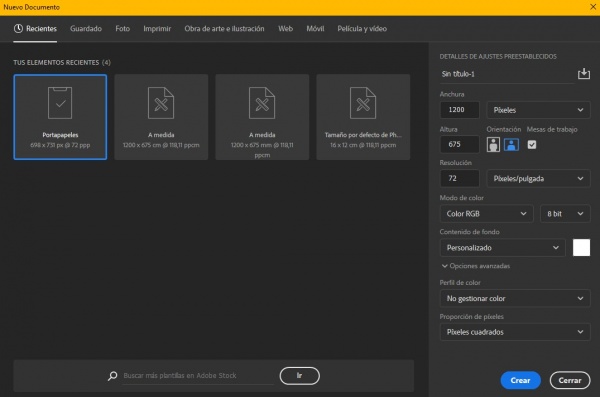600x397 pixels.
Task: Click the clock icon on Recientes tab
Action: [18, 28]
